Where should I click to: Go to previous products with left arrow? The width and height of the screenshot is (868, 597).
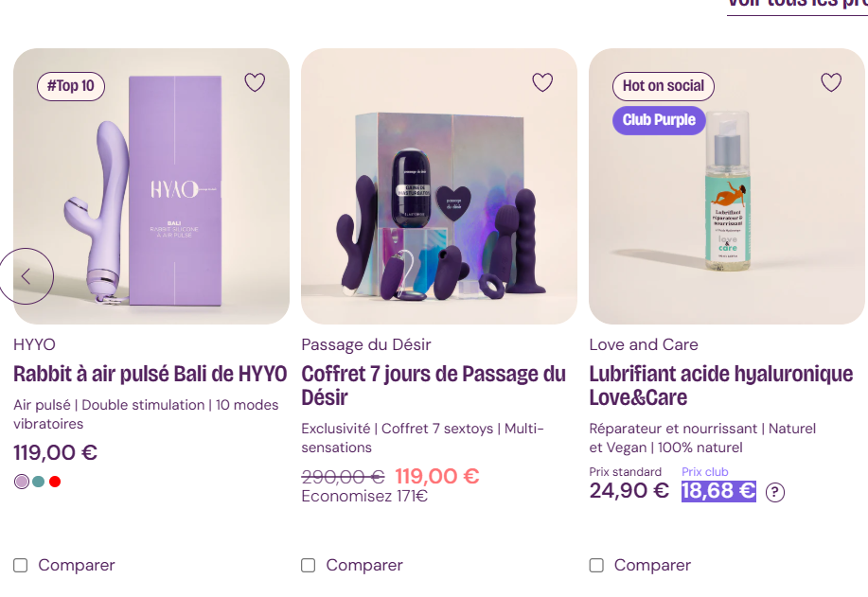(27, 276)
